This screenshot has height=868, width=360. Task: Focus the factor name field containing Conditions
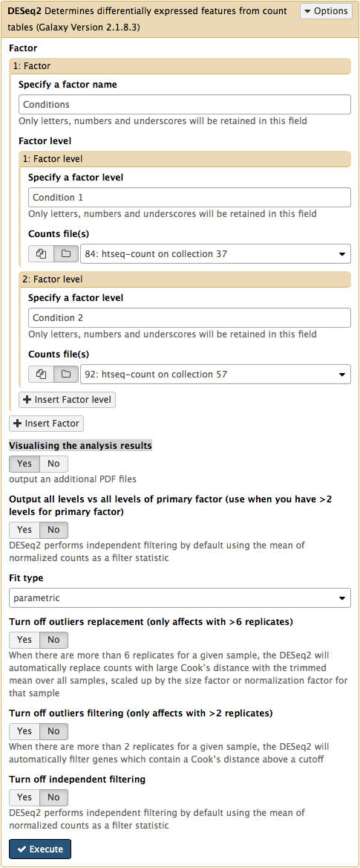185,104
